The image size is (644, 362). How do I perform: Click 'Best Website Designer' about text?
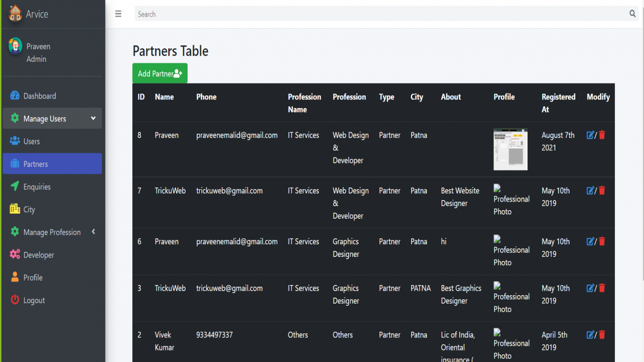[x=460, y=197]
